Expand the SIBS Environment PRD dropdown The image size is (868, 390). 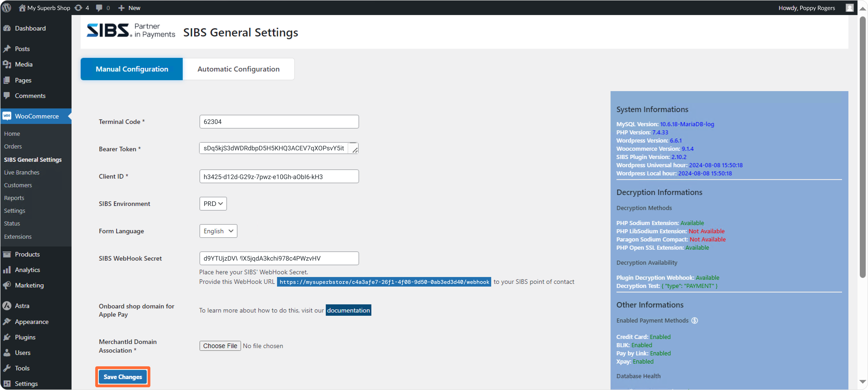click(x=213, y=203)
